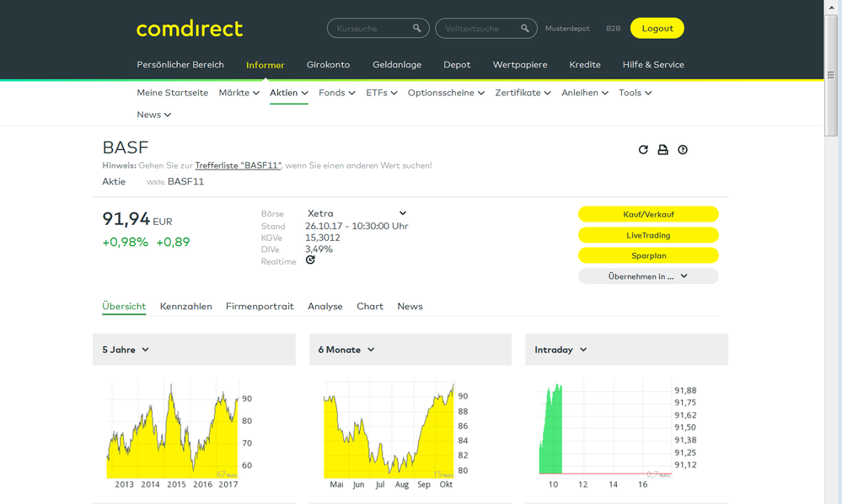Click the yellow Logout button
This screenshot has height=504, width=842.
click(x=657, y=29)
